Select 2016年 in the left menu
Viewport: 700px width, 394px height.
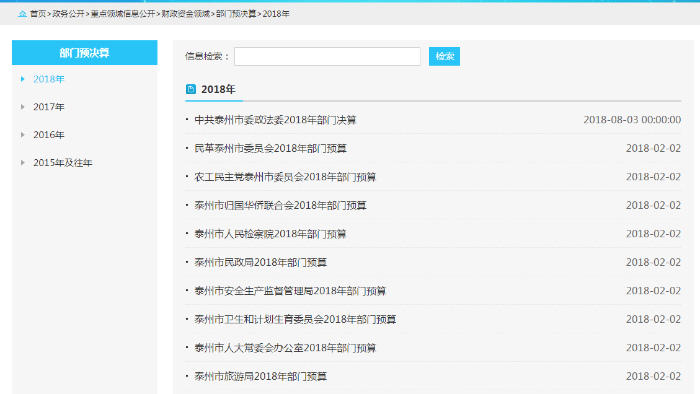(49, 135)
